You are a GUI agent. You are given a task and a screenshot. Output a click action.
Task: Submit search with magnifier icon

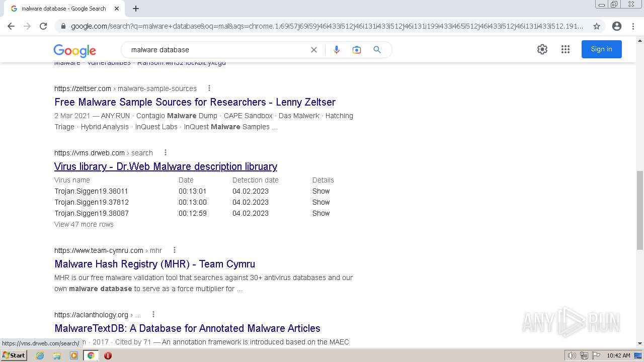click(x=377, y=50)
